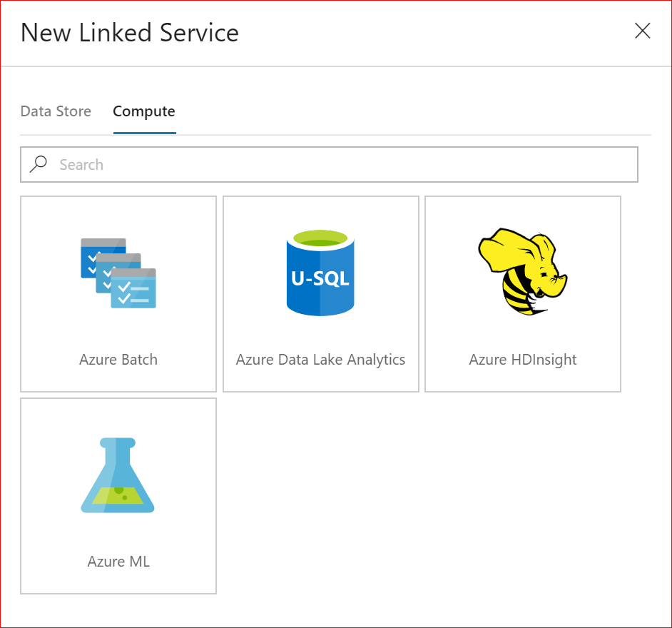Select the Azure ML flask icon
Screen dimensions: 672x628
pyautogui.click(x=118, y=475)
